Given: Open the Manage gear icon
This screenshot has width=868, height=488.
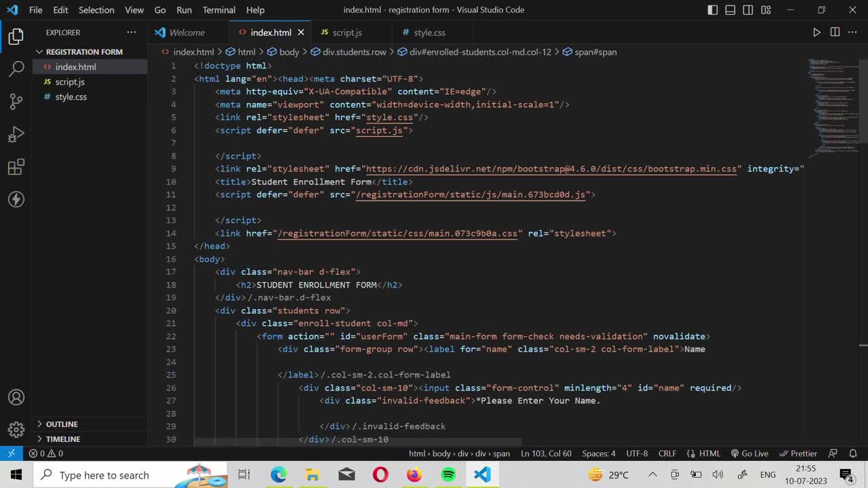Looking at the screenshot, I should pos(16,430).
